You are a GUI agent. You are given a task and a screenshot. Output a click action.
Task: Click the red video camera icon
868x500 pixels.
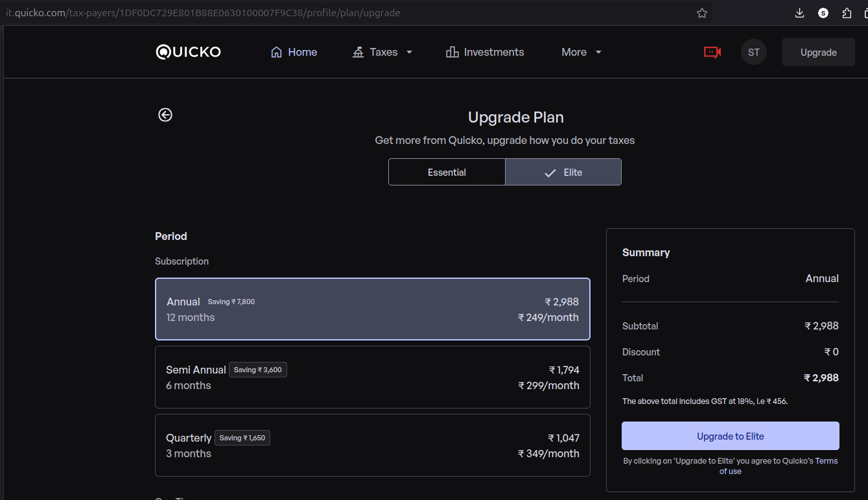pos(712,52)
